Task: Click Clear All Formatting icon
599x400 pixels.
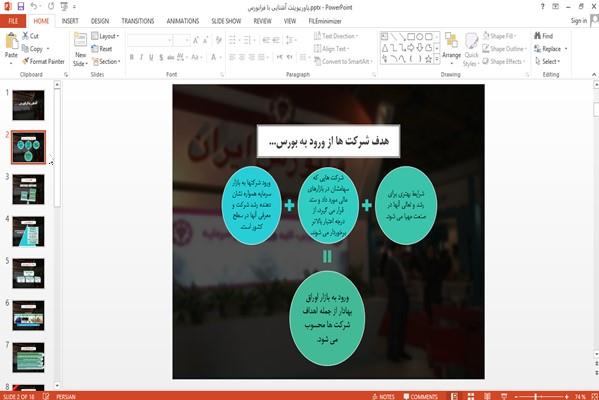Action: click(x=219, y=40)
